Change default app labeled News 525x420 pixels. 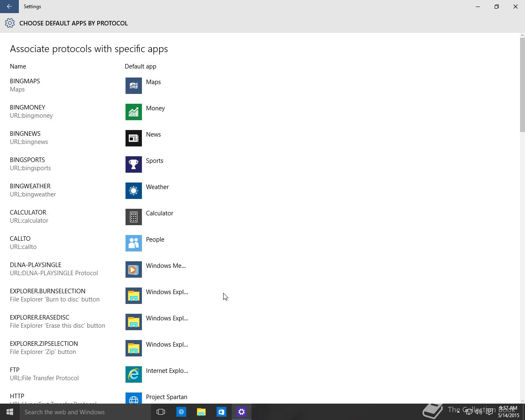[153, 135]
